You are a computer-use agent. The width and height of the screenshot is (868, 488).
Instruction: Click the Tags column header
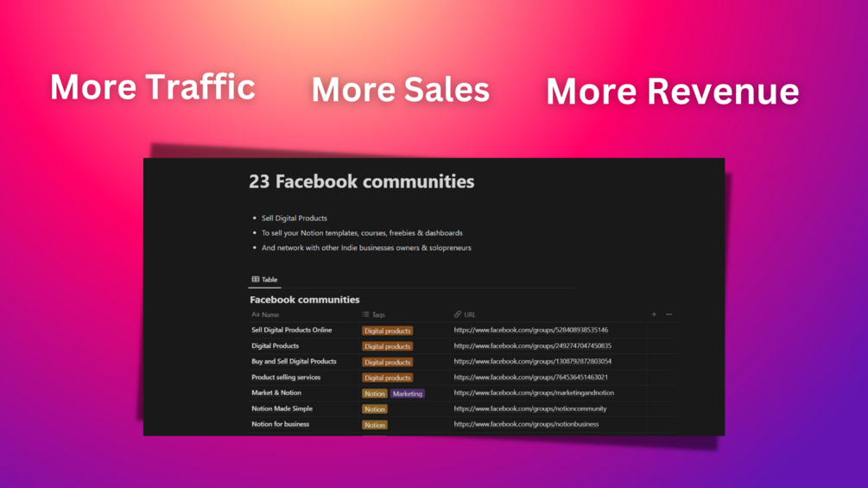(x=374, y=314)
